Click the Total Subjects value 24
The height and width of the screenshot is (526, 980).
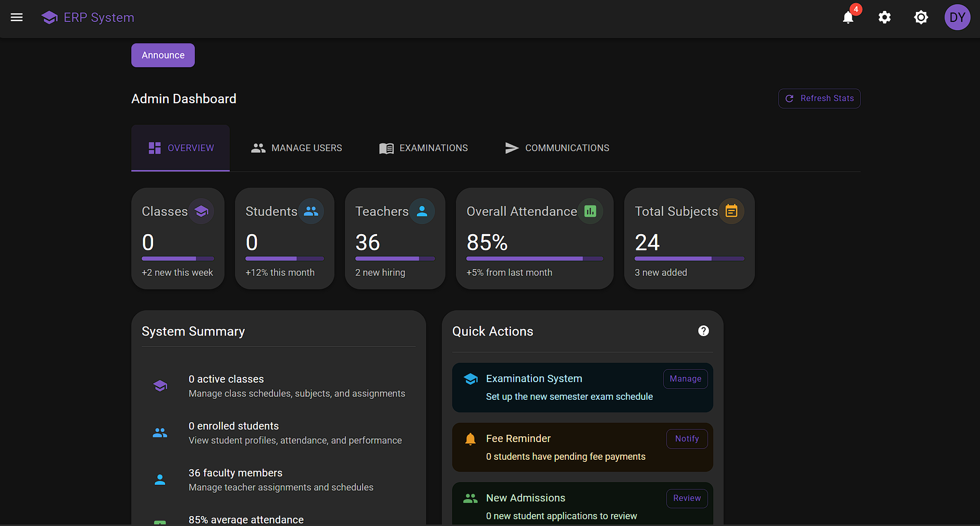[648, 242]
